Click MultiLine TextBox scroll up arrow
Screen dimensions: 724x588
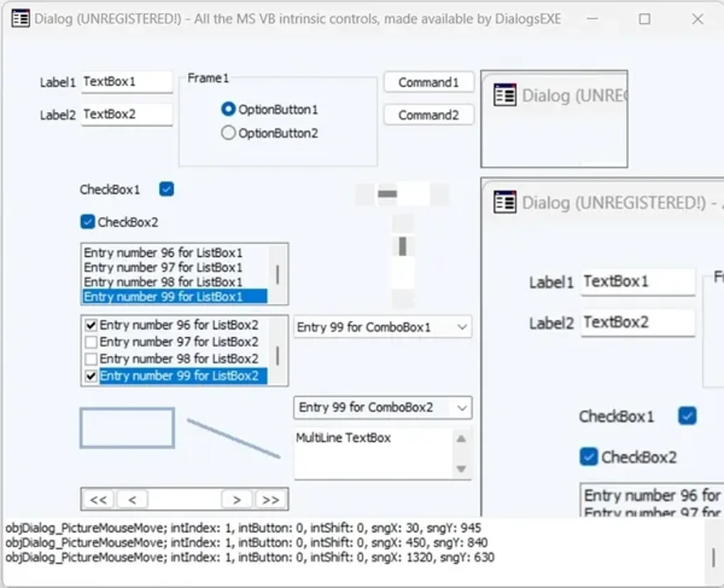(461, 439)
